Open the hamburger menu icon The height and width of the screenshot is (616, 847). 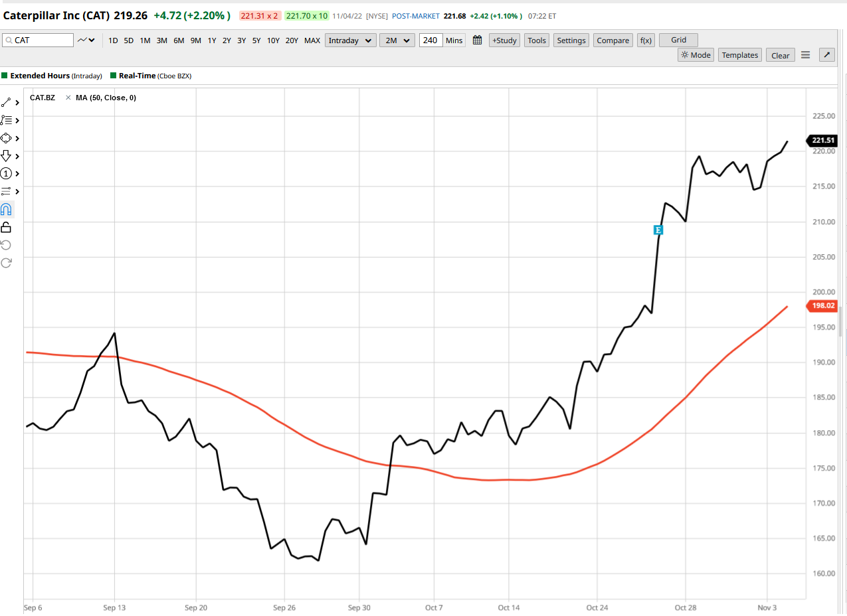[x=805, y=55]
